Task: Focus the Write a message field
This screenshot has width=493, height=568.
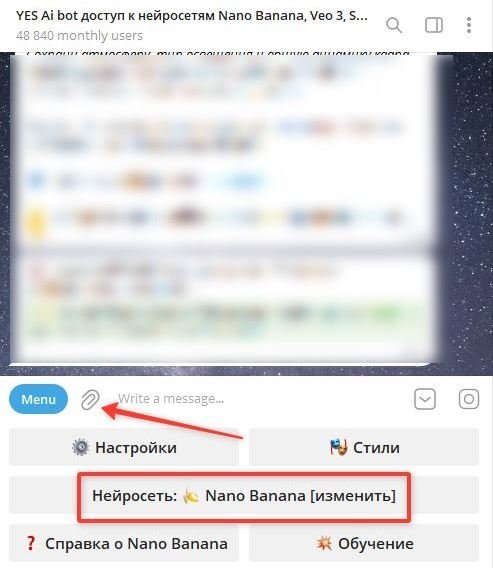Action: pos(261,399)
